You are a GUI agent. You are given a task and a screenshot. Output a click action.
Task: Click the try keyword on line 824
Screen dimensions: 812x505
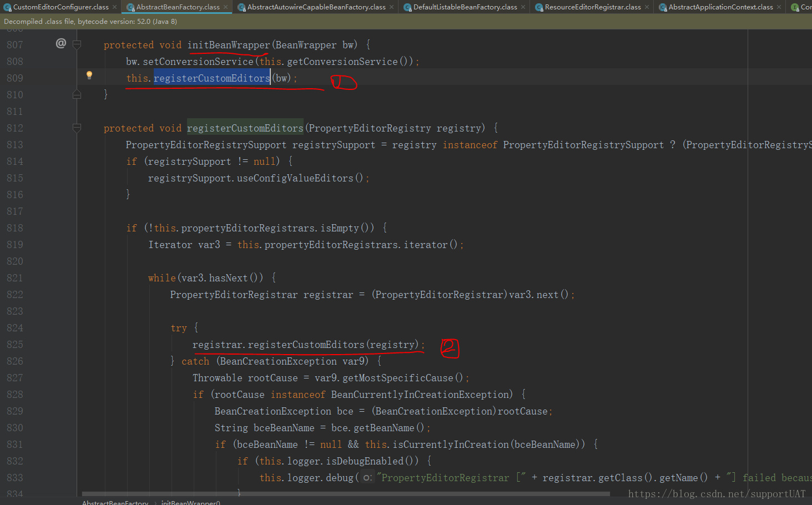(x=179, y=328)
